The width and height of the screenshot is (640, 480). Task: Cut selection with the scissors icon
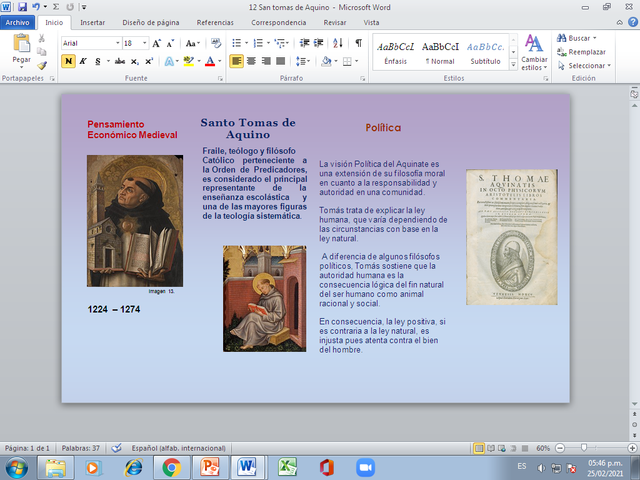point(42,39)
